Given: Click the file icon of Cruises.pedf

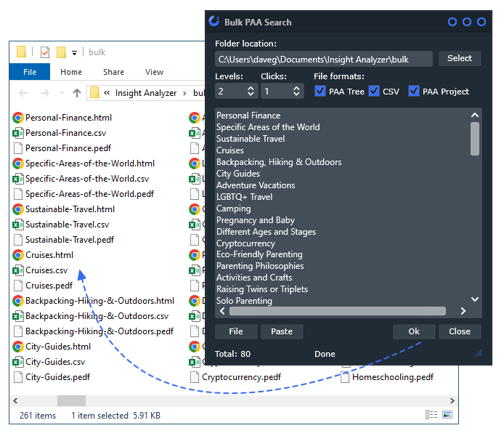Looking at the screenshot, I should click(x=18, y=286).
